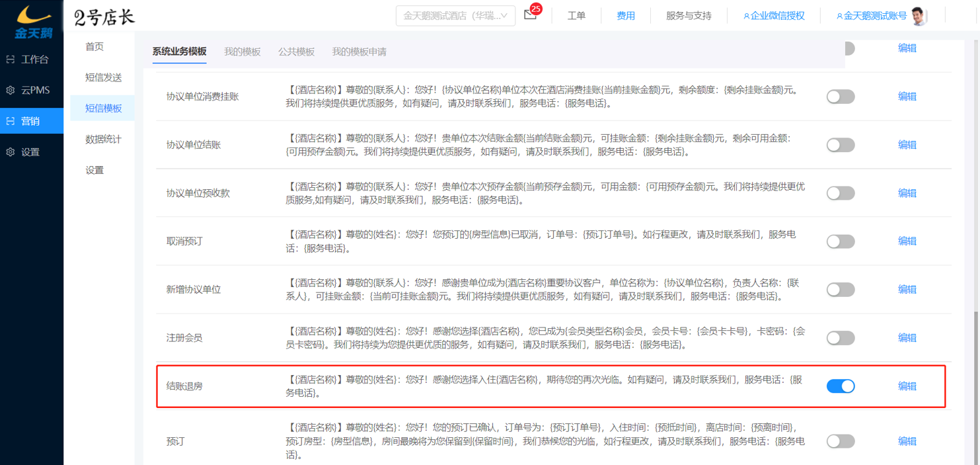Open 短信发送 in the submenu
Screen dimensions: 980x465
[103, 77]
